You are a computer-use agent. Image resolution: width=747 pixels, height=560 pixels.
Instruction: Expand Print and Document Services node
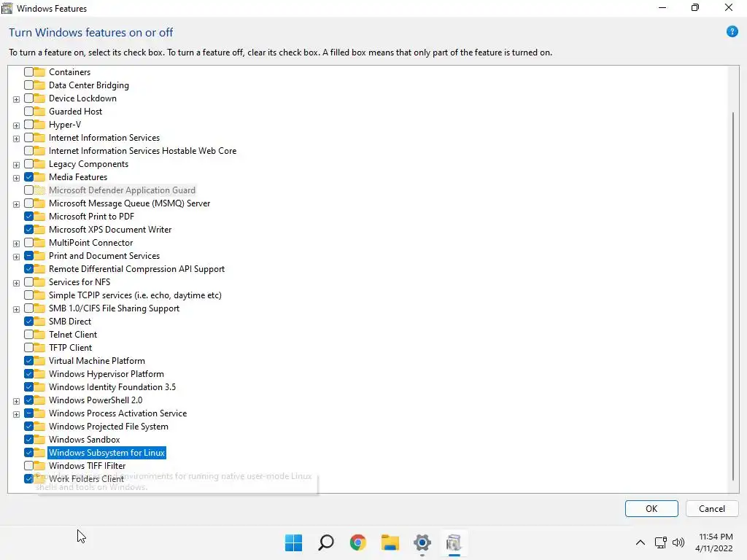[16, 257]
